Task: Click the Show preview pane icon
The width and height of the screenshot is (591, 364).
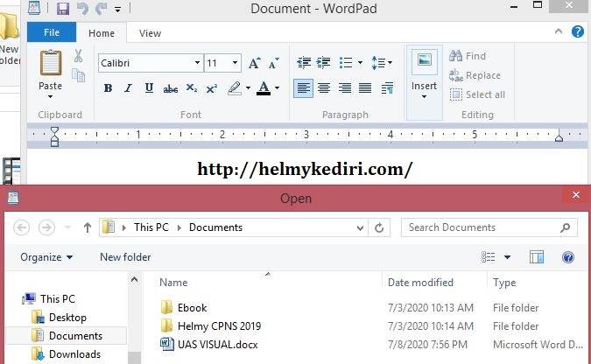Action: [537, 257]
